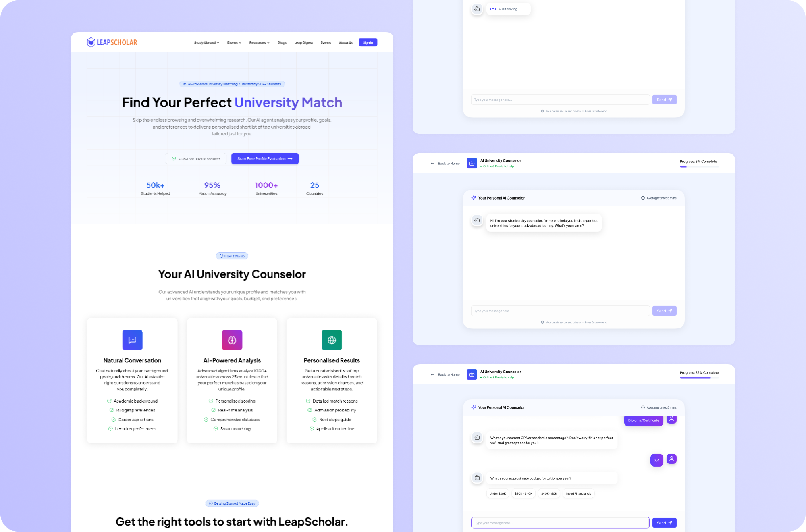This screenshot has height=532, width=806.
Task: Click the robot icon beside AI University Counselor, 82% panel
Action: (472, 374)
